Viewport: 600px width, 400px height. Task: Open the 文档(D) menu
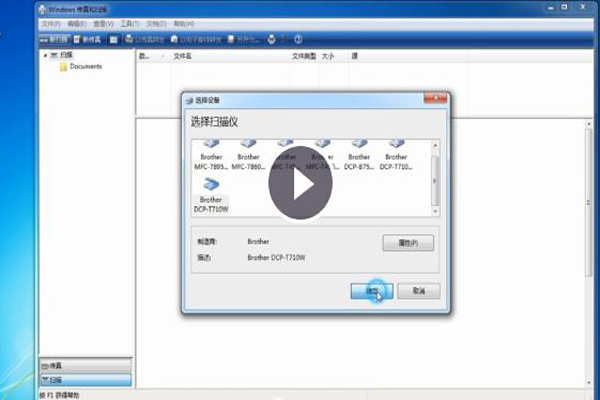157,24
